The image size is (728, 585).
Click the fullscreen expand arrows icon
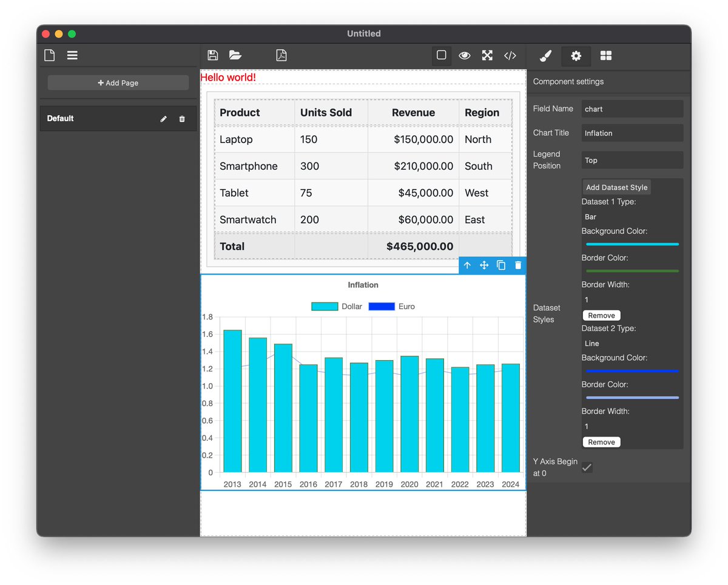coord(487,55)
